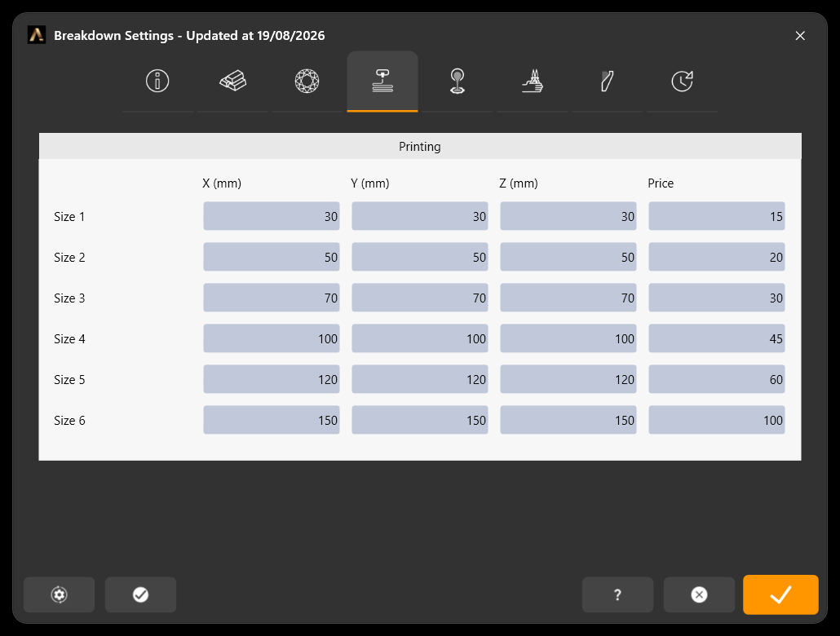
Task: Edit Size 6 Price field showing 100
Action: 717,420
